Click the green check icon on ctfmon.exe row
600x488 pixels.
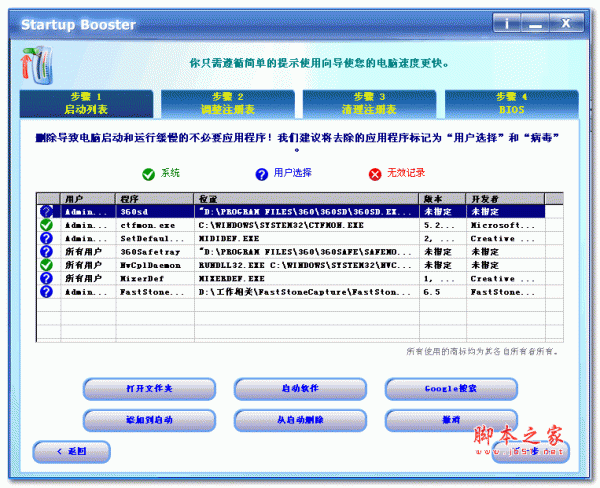coord(46,225)
